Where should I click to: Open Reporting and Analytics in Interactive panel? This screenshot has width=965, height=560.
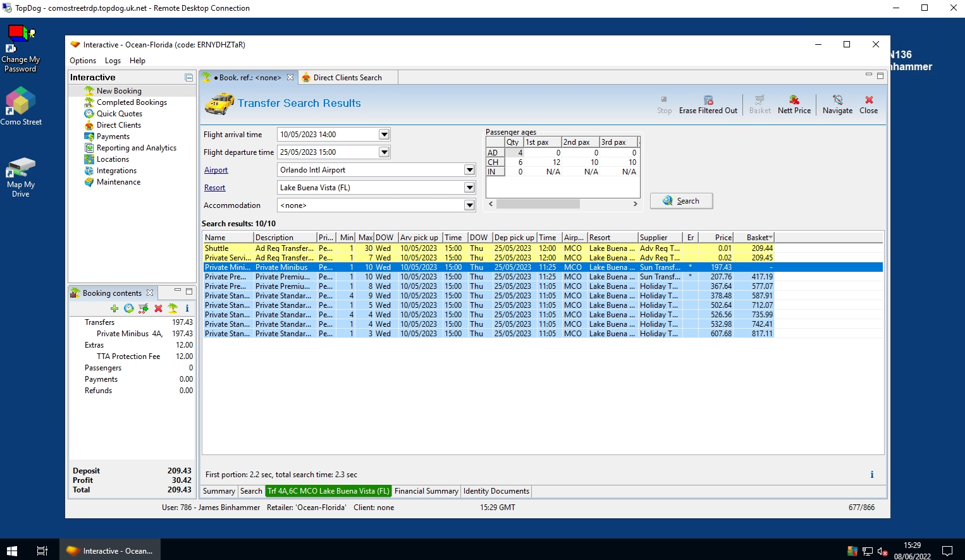[x=136, y=148]
